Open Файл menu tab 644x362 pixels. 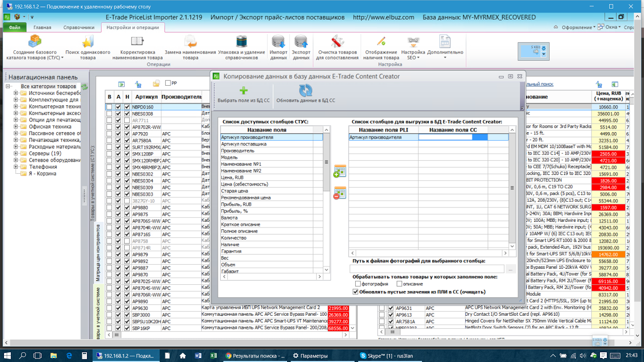click(x=14, y=27)
